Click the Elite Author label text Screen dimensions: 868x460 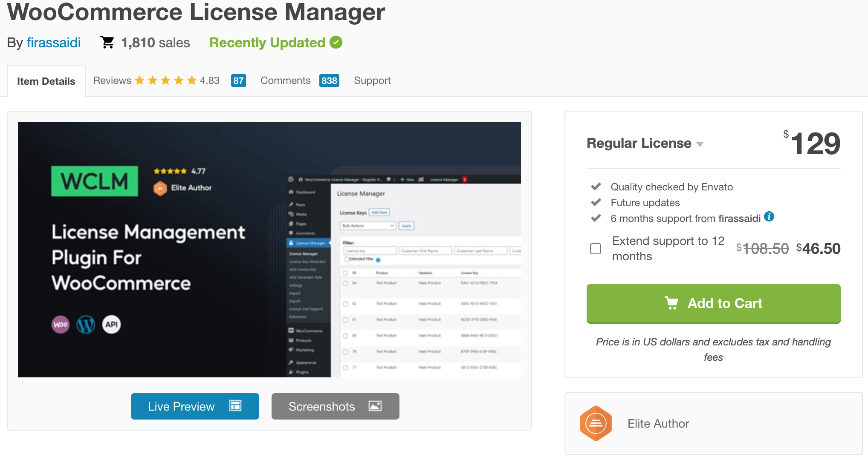click(x=658, y=423)
